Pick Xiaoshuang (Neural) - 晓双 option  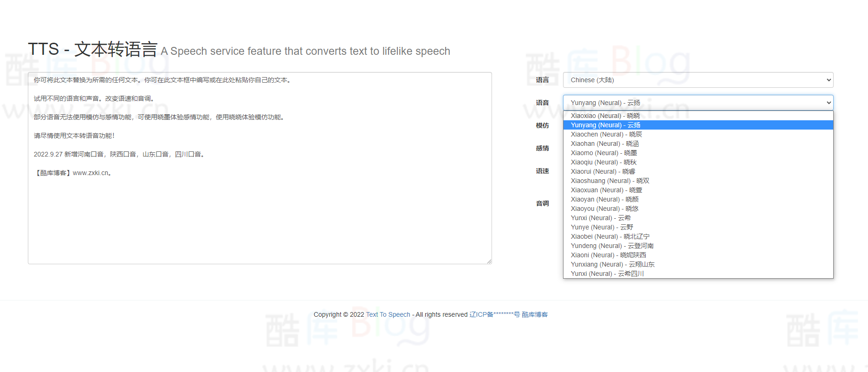click(x=610, y=181)
